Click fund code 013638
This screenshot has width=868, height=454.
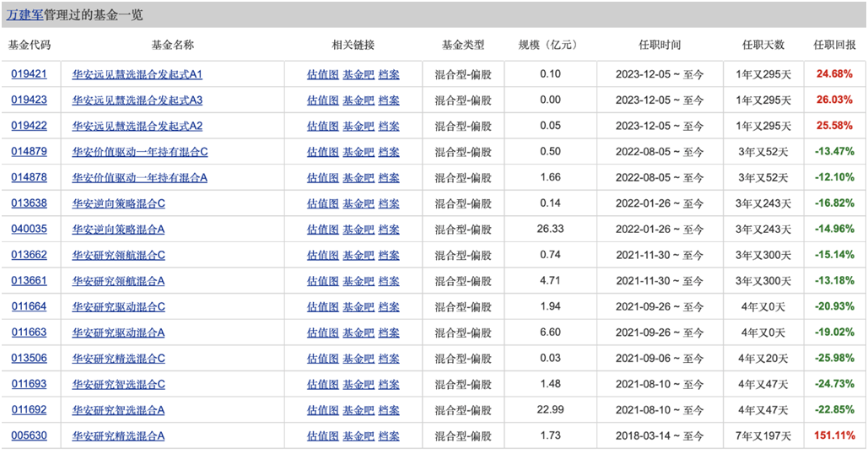click(x=29, y=204)
